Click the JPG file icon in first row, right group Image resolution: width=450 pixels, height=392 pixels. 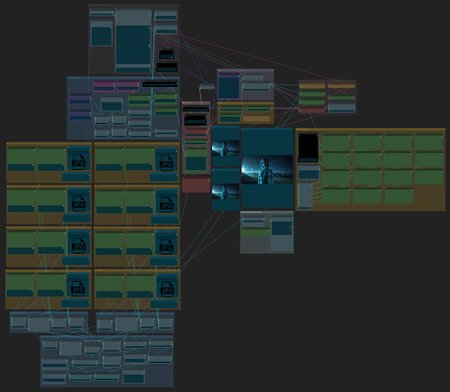(167, 162)
